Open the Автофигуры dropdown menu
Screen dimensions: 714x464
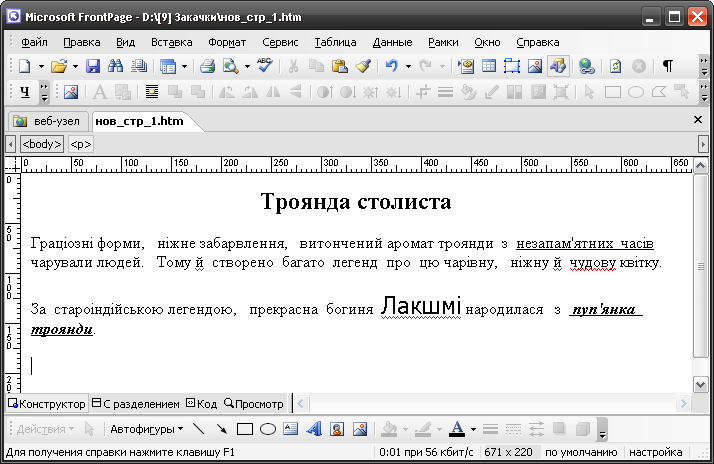[x=146, y=430]
